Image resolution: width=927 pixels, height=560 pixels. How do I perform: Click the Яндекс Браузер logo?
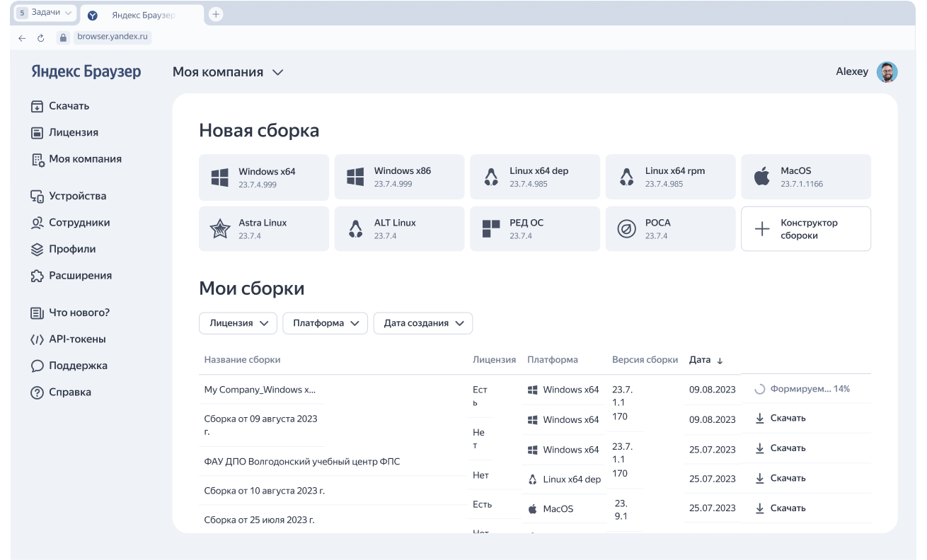86,72
